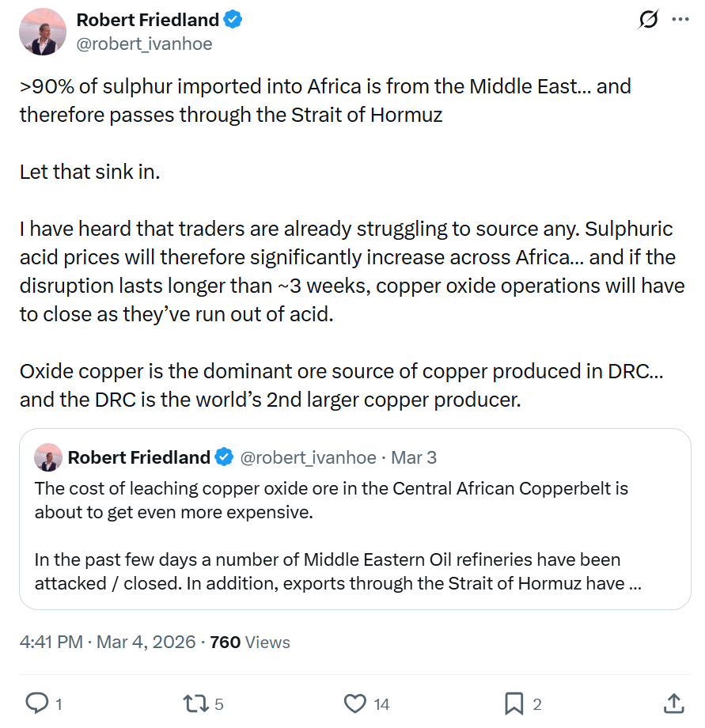Click the Grok icon at top right

647,21
